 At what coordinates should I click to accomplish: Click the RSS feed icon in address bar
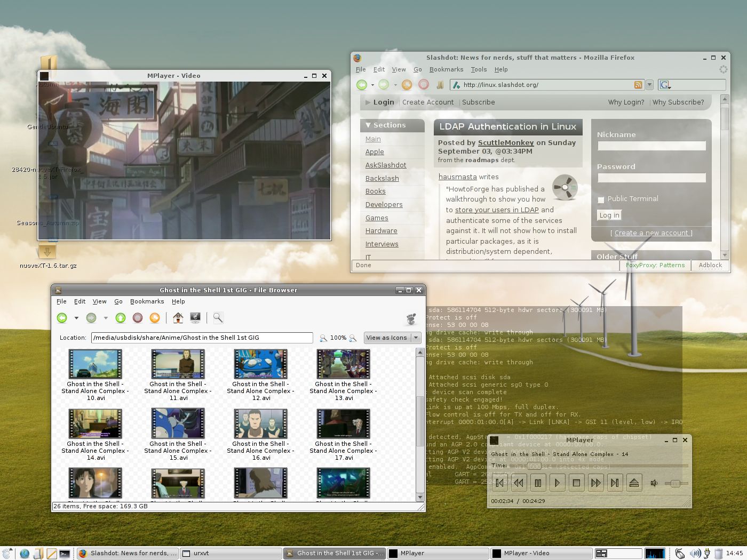638,85
